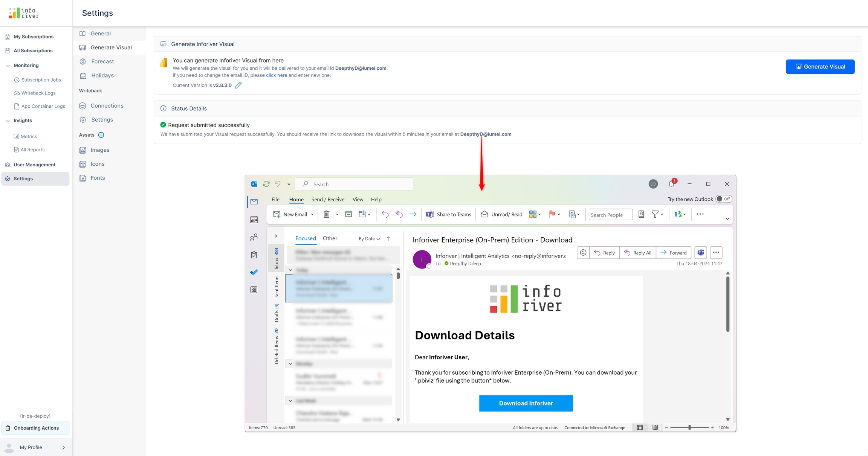Click the Outlook zoom slider
Screen dimensions: 868x456
click(x=689, y=427)
